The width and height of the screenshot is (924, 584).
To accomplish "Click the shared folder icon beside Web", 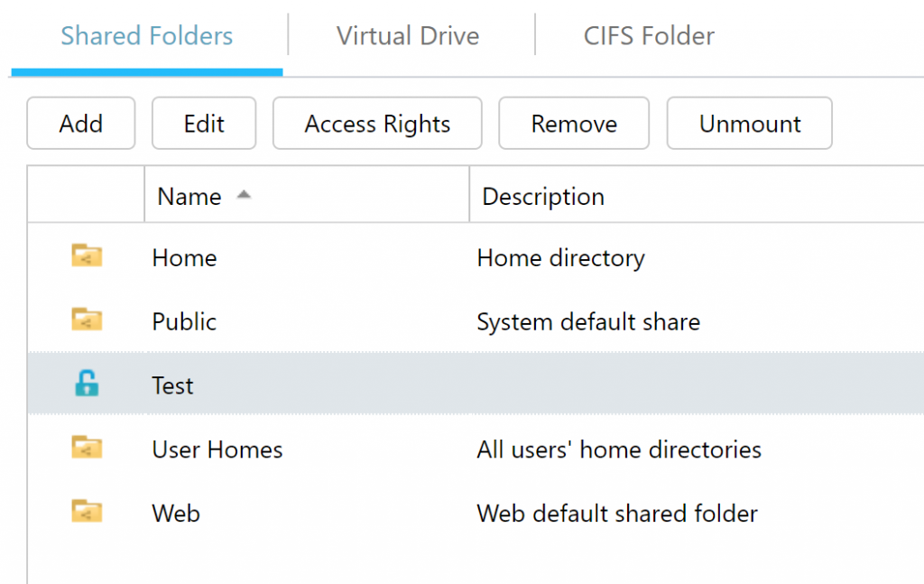I will point(86,512).
